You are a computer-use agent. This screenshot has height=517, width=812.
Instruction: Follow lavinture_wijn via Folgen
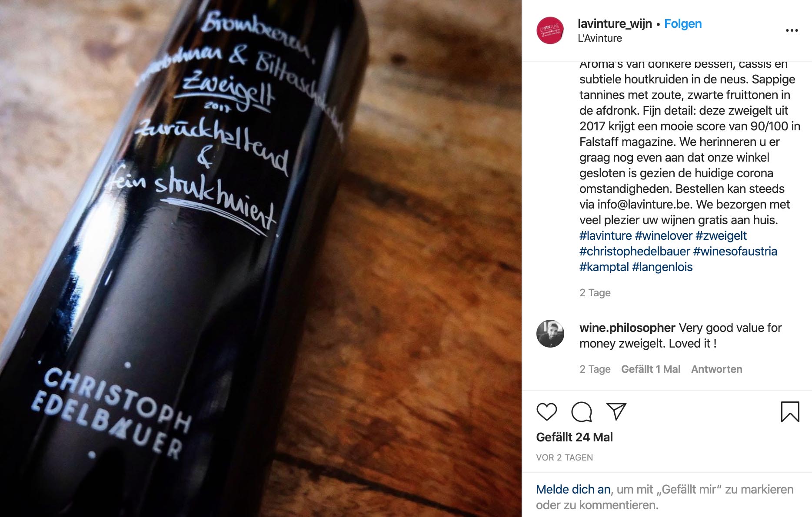pyautogui.click(x=682, y=23)
